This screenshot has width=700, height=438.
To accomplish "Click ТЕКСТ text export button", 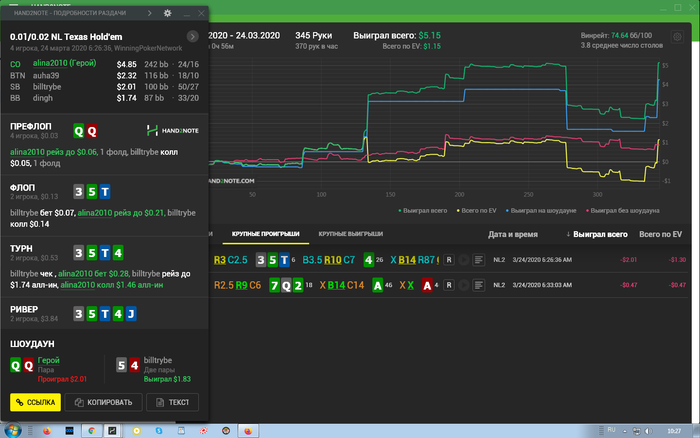I will (172, 402).
